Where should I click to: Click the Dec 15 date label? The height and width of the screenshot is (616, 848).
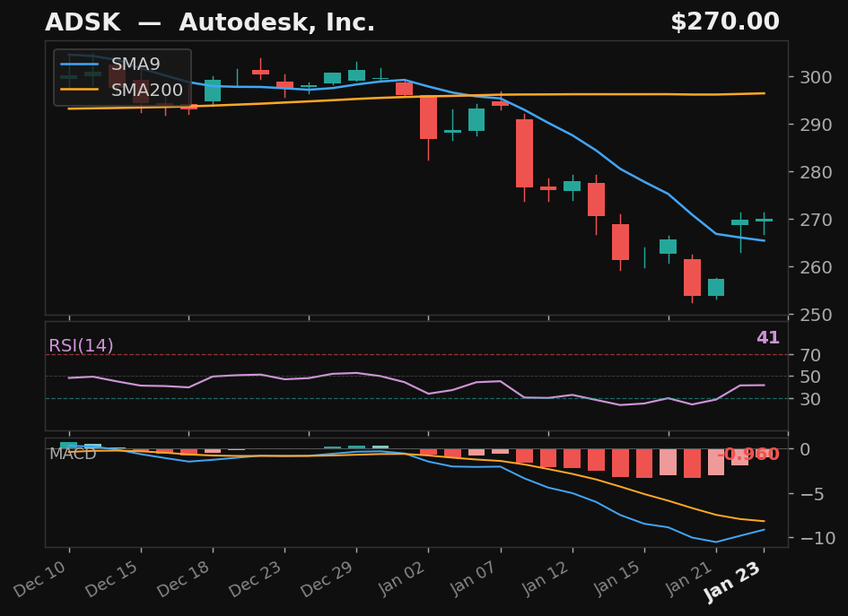(x=112, y=578)
